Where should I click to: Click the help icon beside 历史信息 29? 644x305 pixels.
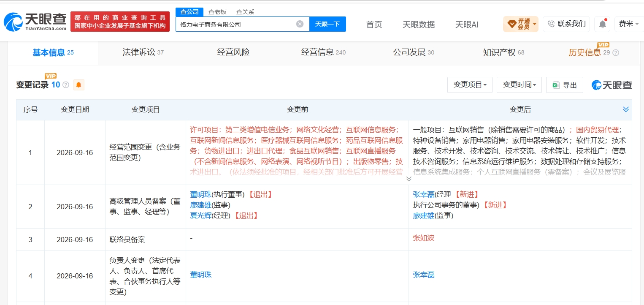pyautogui.click(x=616, y=53)
